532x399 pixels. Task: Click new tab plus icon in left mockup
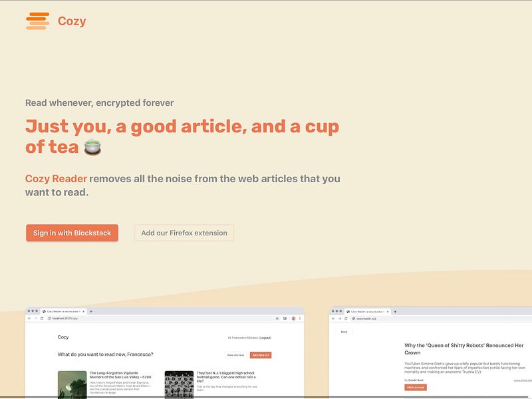pos(91,311)
